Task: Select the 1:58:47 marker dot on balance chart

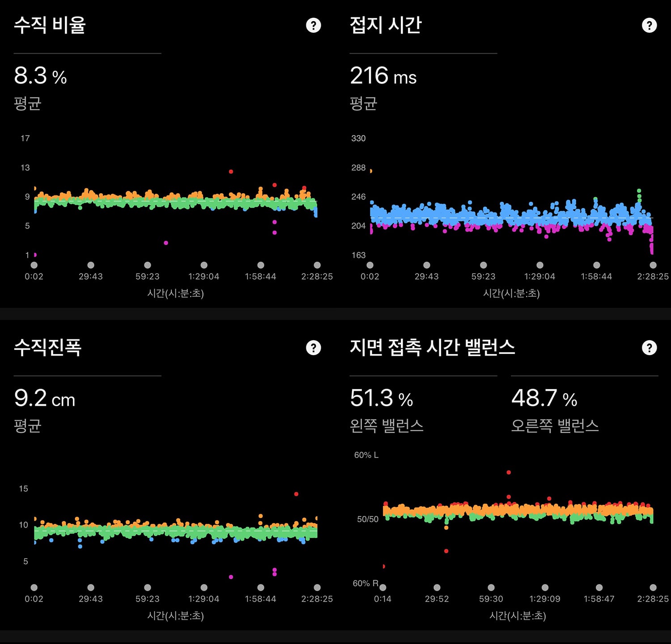Action: click(x=599, y=588)
